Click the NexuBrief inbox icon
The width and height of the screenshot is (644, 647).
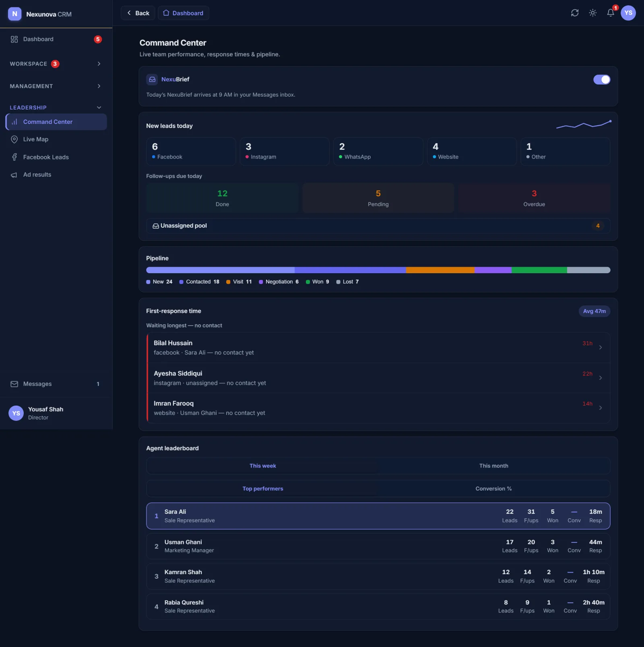pyautogui.click(x=152, y=79)
